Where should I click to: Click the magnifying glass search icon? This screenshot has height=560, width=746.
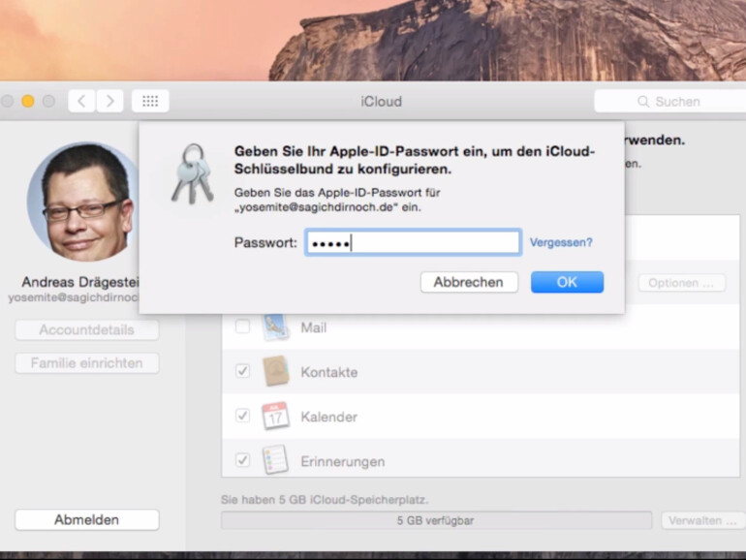[x=643, y=102]
